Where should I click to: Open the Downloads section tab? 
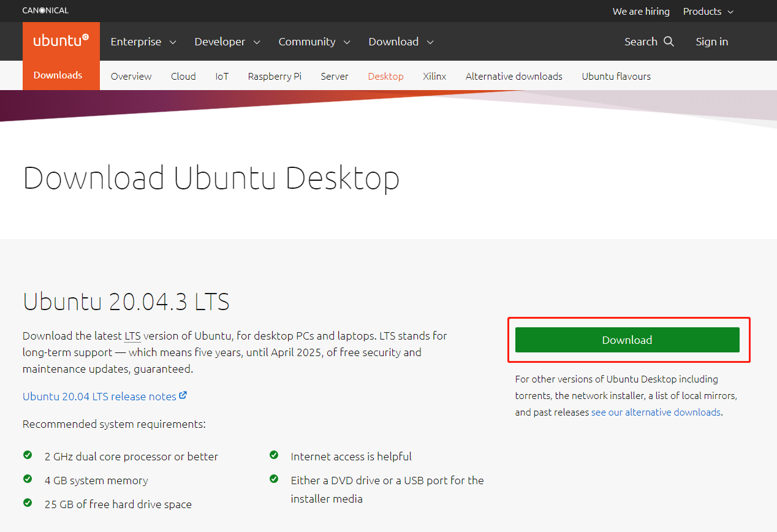tap(58, 75)
